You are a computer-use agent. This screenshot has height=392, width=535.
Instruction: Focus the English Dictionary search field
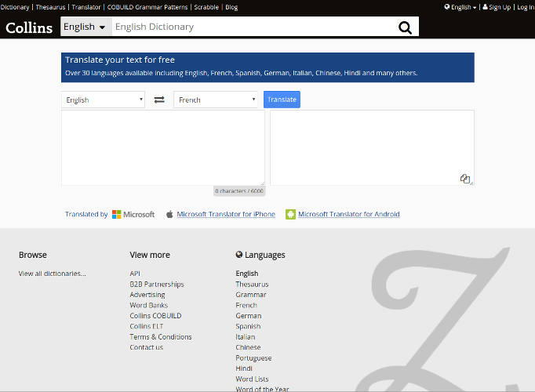pos(251,27)
